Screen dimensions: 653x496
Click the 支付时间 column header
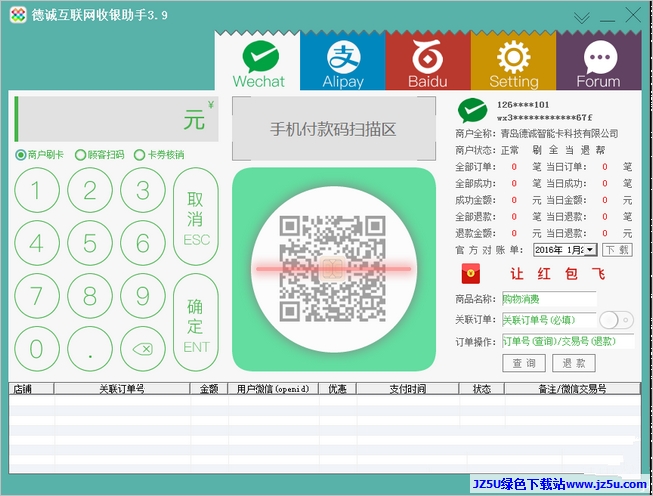408,389
